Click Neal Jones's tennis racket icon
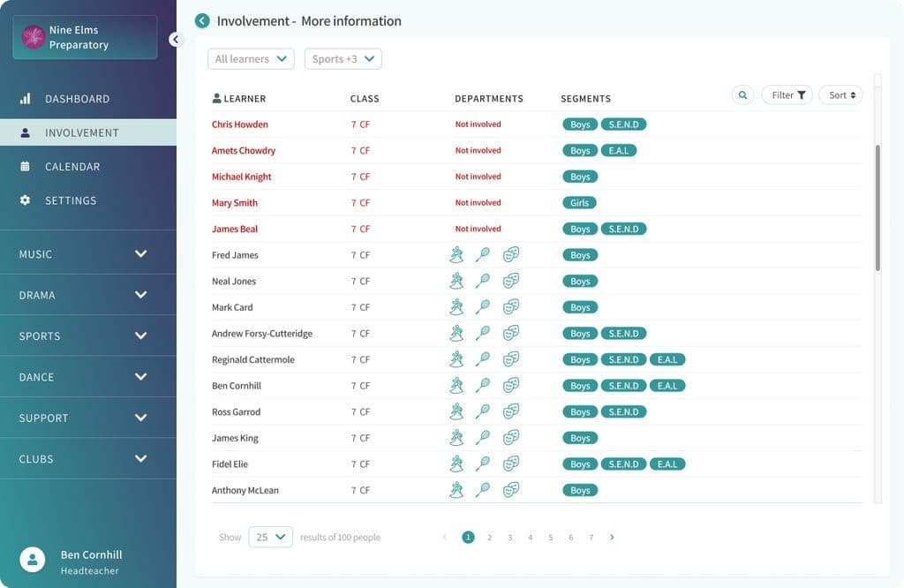Screen dimensions: 904x588 coord(483,282)
